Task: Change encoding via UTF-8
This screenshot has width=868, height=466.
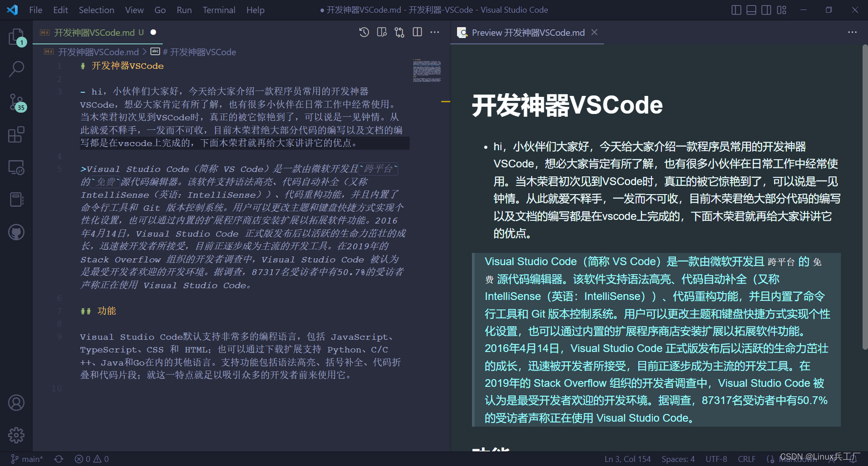Action: coord(717,459)
